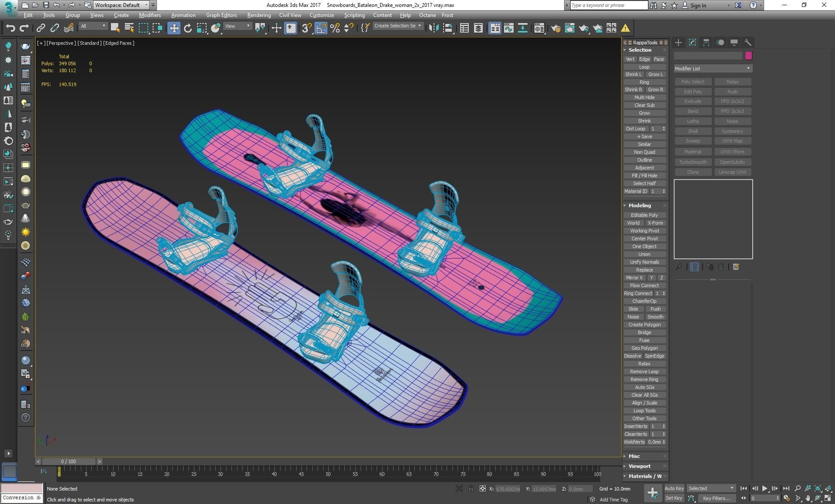This screenshot has height=504, width=835.
Task: Open the View reference coordinate dropdown
Action: click(x=237, y=26)
